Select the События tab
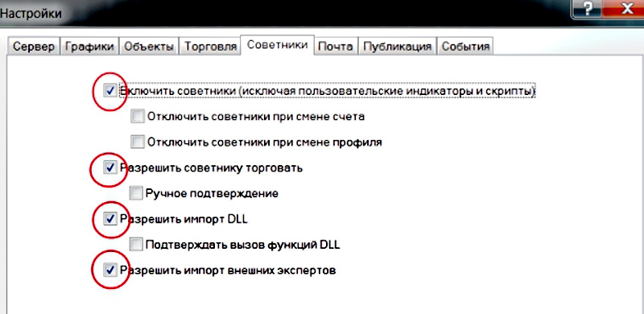644x314 pixels. click(465, 47)
